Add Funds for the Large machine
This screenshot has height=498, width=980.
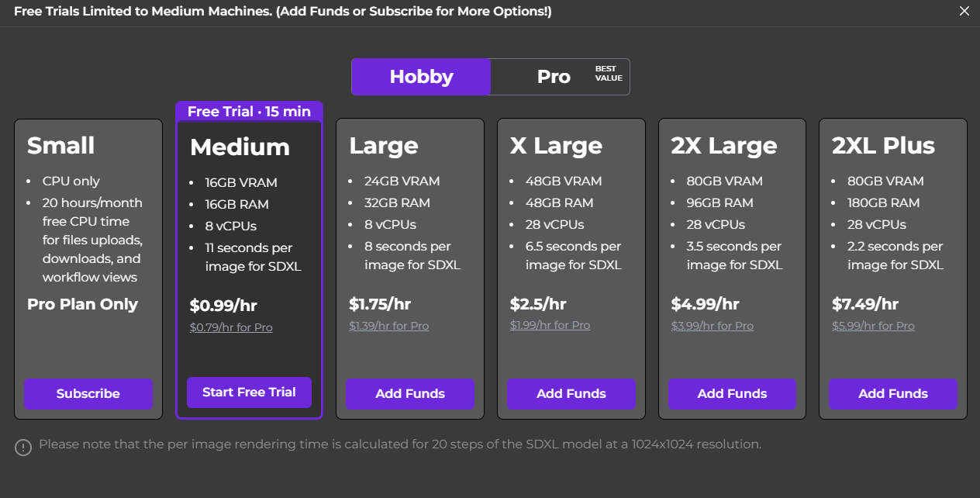pos(410,393)
